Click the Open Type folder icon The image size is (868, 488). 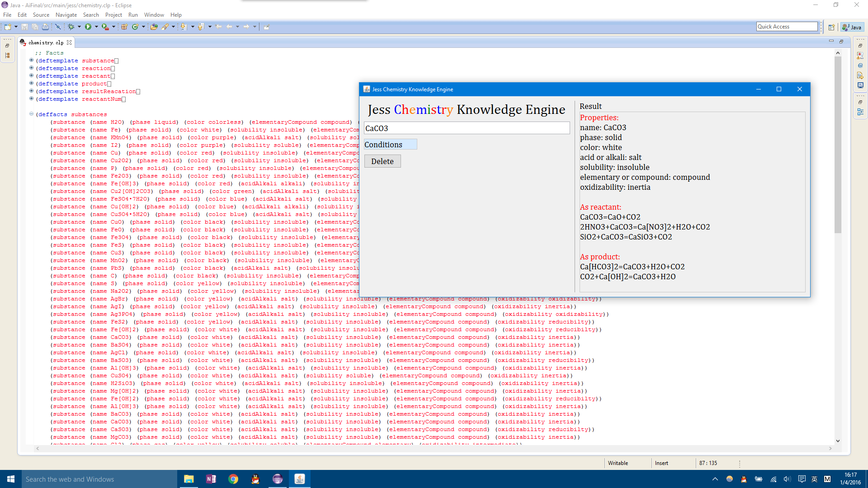pos(154,27)
